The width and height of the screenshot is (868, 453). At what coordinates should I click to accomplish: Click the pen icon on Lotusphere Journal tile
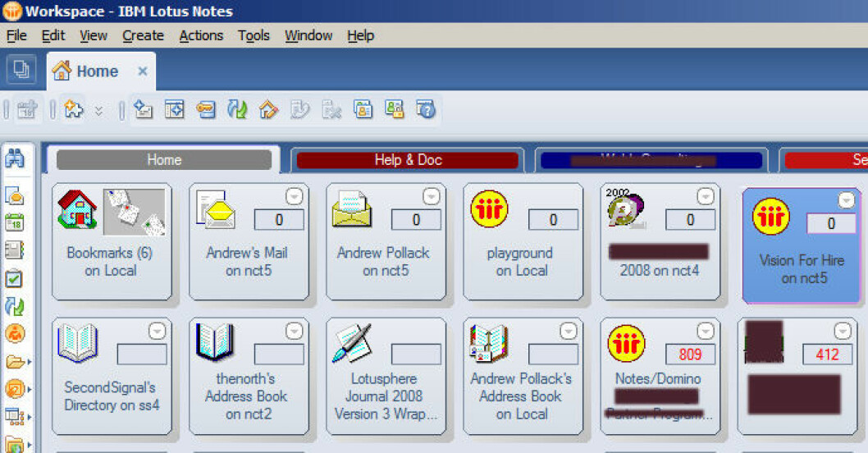coord(351,343)
